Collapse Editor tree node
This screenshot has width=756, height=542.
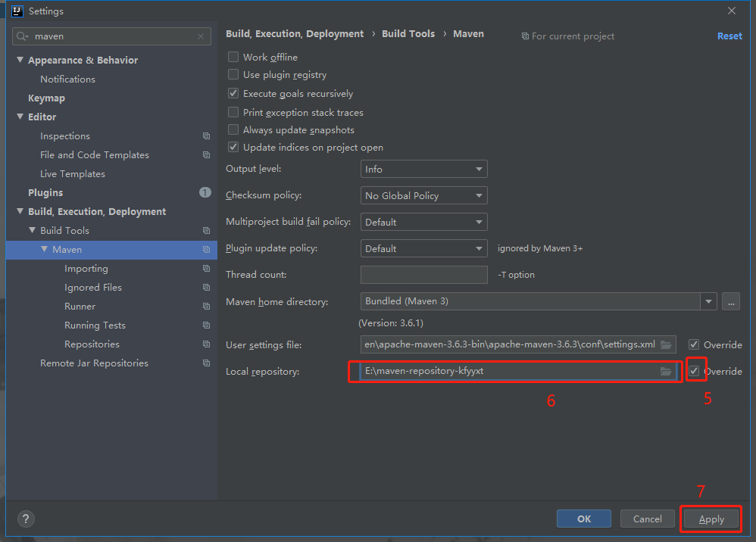[20, 117]
